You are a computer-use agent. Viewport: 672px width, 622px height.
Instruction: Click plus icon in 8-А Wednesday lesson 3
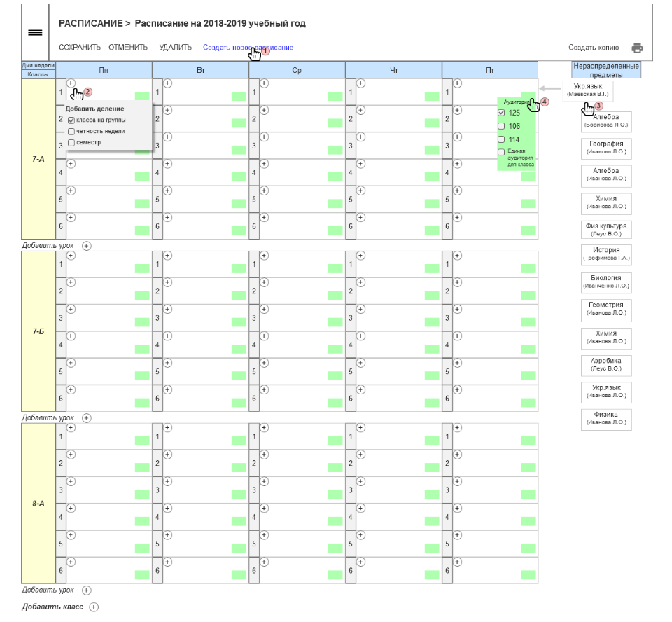(x=265, y=481)
